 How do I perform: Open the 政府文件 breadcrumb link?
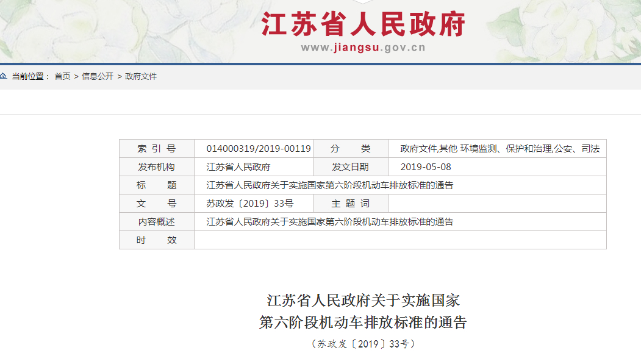click(141, 76)
